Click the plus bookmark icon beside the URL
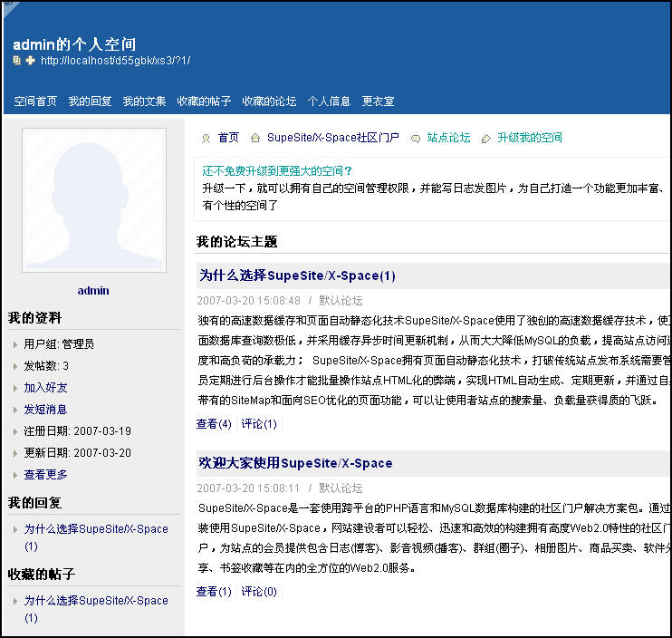 pyautogui.click(x=30, y=61)
